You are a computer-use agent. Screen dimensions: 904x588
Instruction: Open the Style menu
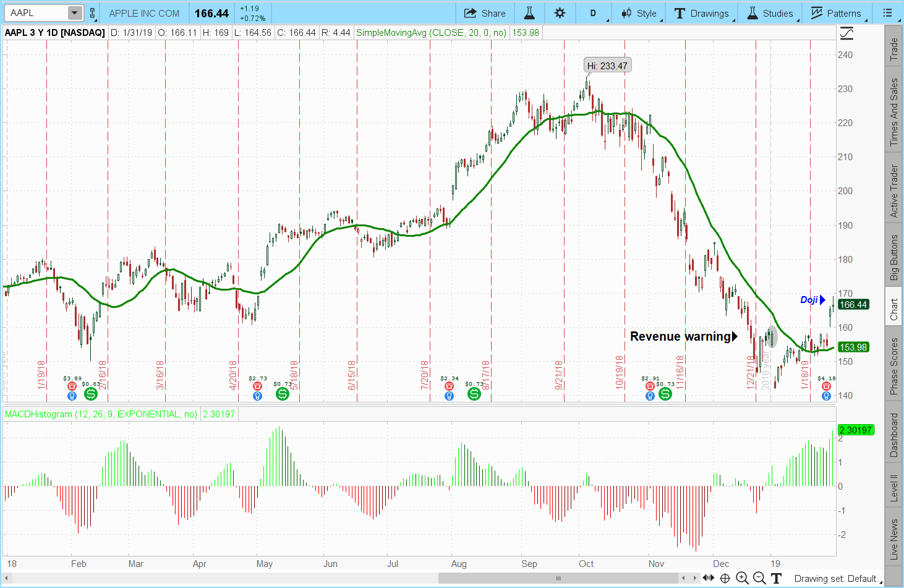point(639,13)
